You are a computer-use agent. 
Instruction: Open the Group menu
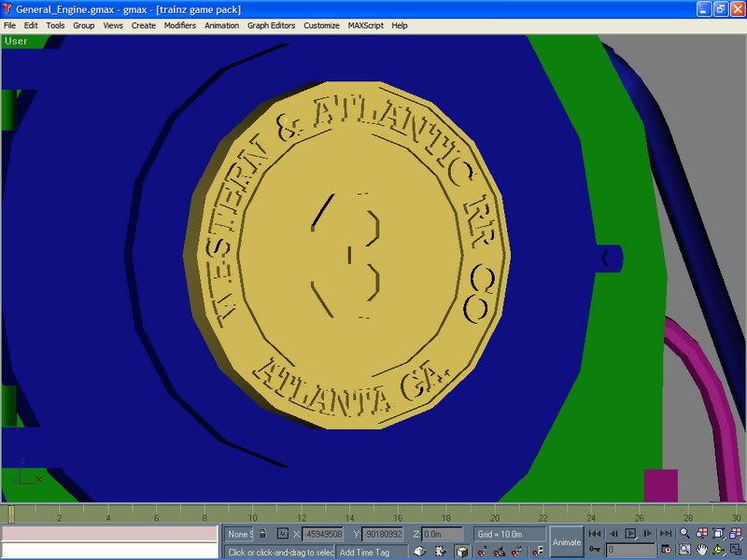pyautogui.click(x=84, y=26)
